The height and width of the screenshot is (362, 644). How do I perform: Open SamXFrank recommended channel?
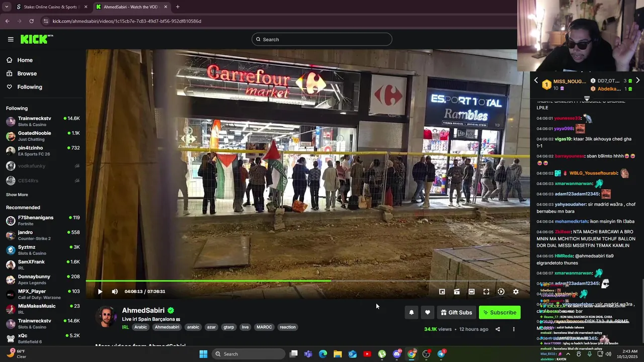click(x=43, y=264)
